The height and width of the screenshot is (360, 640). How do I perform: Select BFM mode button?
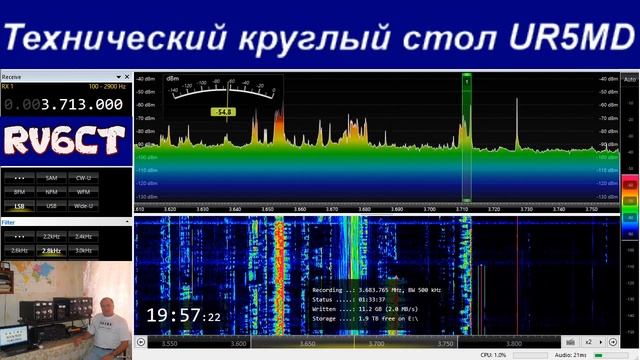coord(19,192)
